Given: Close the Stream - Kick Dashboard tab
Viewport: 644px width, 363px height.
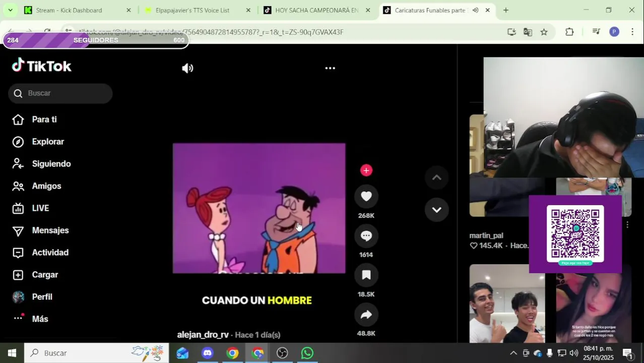Looking at the screenshot, I should pyautogui.click(x=128, y=10).
